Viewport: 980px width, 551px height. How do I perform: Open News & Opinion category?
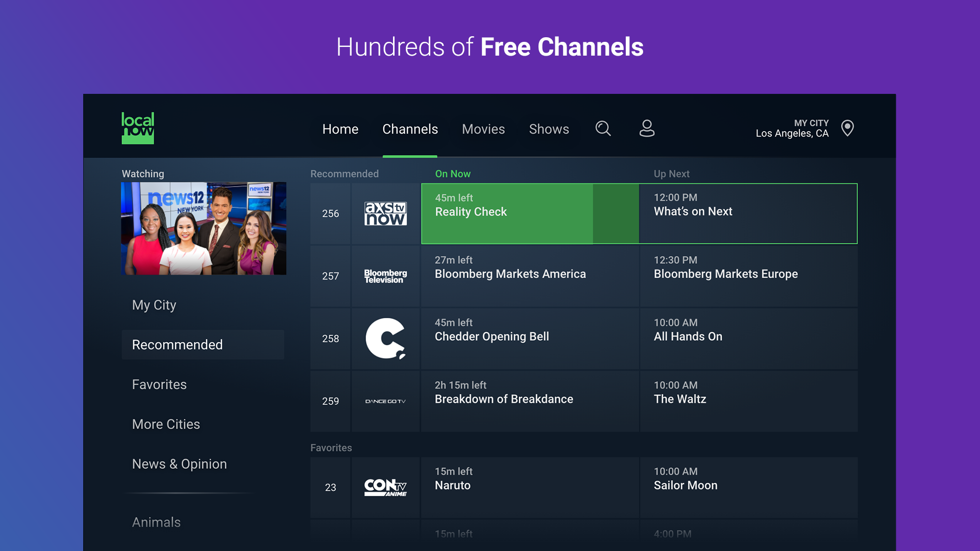[x=179, y=464]
